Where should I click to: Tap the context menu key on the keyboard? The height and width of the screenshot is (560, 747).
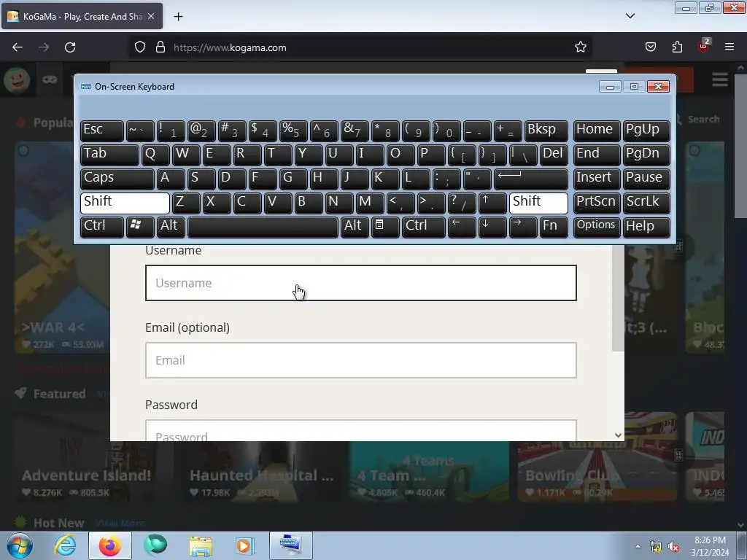point(385,226)
